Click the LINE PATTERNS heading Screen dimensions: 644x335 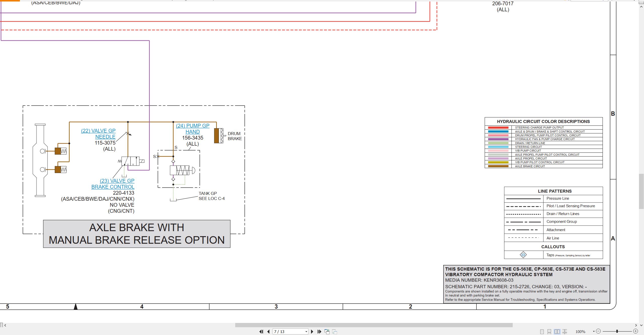[x=555, y=191]
